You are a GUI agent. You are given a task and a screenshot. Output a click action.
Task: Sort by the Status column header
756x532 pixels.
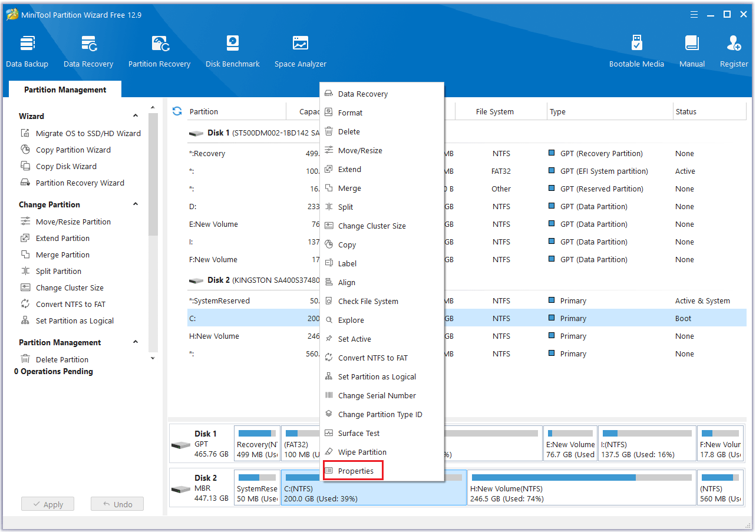709,111
